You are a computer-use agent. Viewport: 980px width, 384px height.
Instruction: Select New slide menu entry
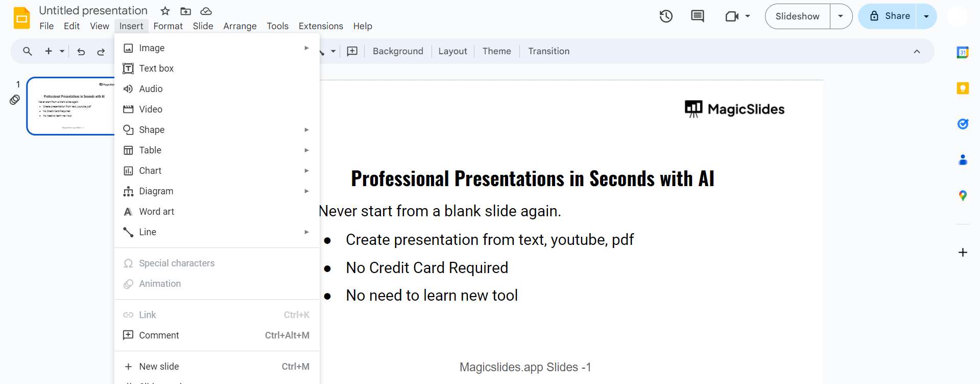[217, 367]
